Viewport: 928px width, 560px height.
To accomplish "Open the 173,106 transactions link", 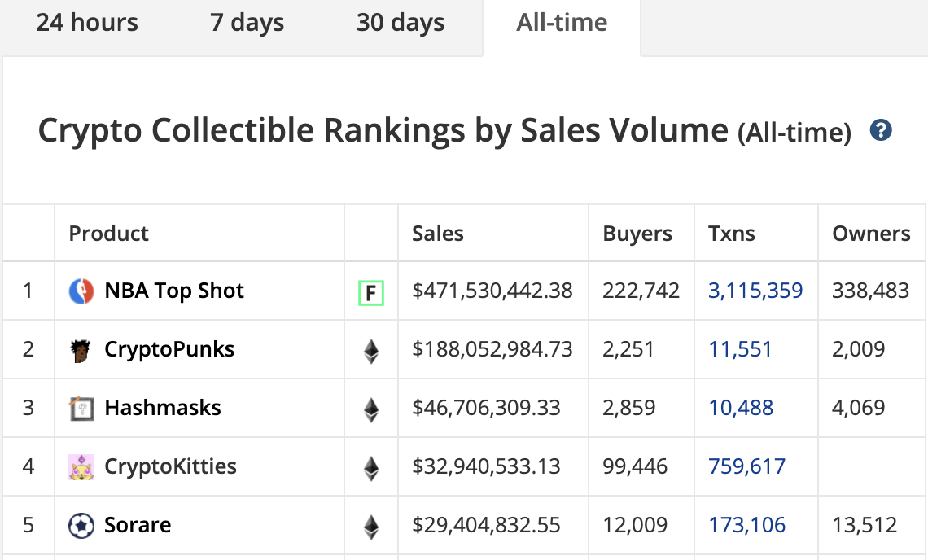I will tap(747, 525).
